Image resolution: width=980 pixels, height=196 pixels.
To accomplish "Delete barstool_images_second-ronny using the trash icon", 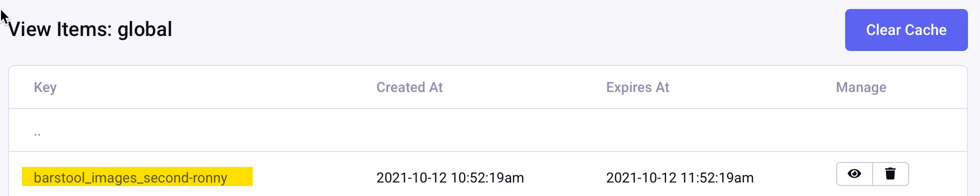I will click(890, 174).
